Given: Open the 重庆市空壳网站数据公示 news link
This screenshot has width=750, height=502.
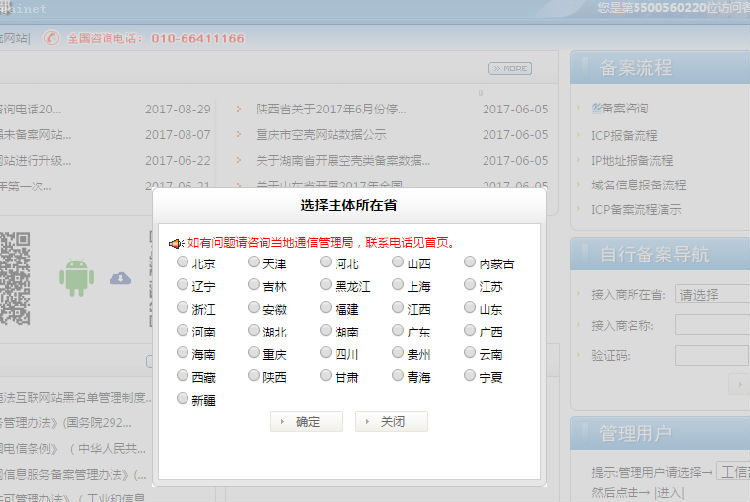Looking at the screenshot, I should click(321, 134).
